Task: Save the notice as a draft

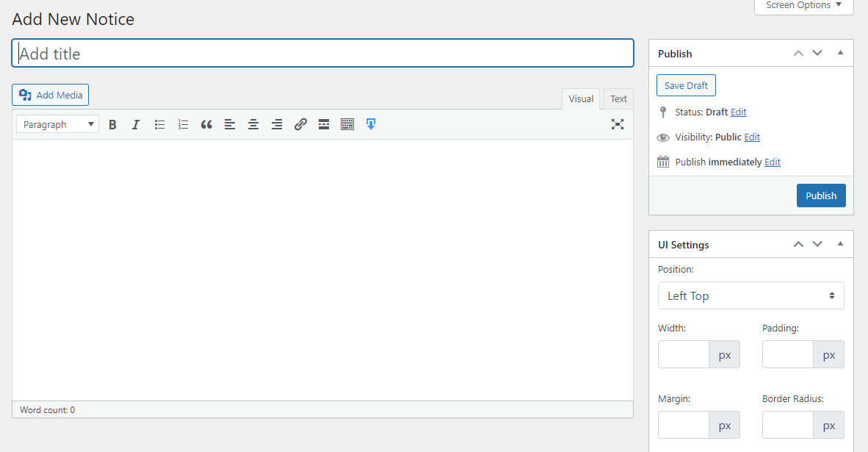Action: pyautogui.click(x=685, y=85)
